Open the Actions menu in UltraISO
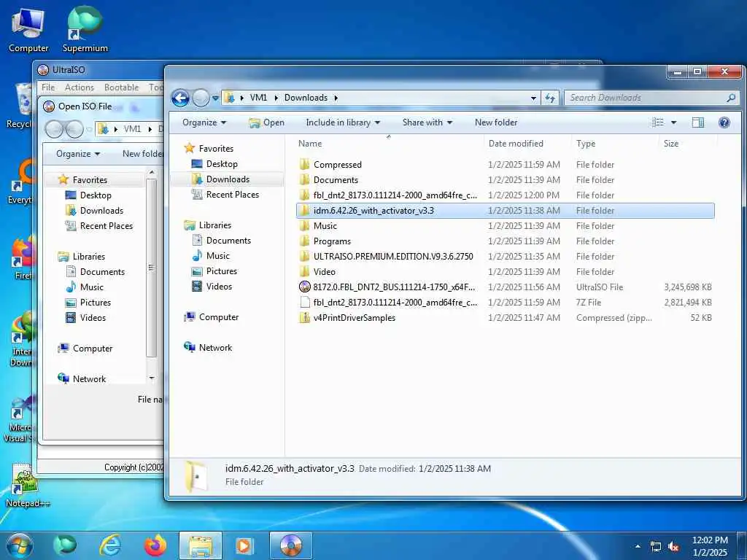Viewport: 747px width, 560px height. [x=80, y=87]
